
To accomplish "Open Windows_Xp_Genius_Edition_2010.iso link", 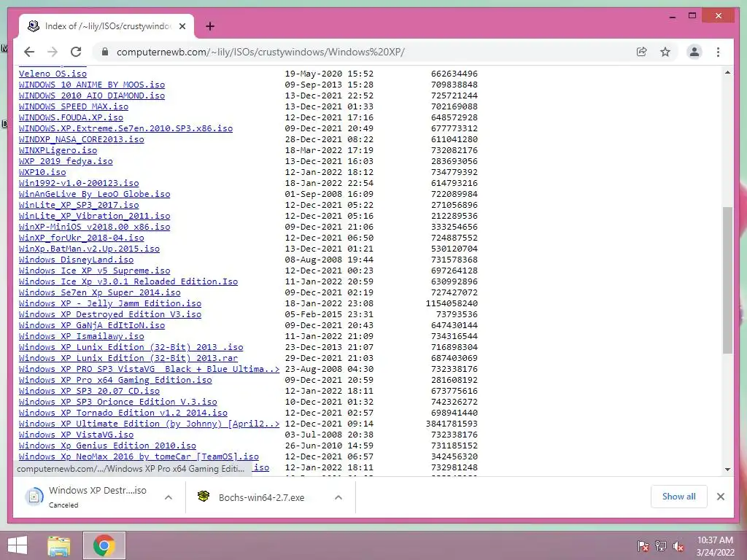I will coord(107,446).
